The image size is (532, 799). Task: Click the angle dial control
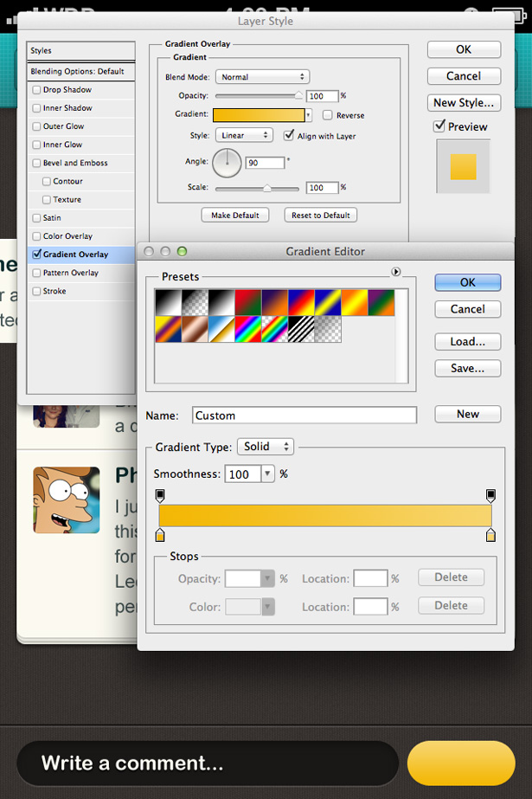point(228,162)
